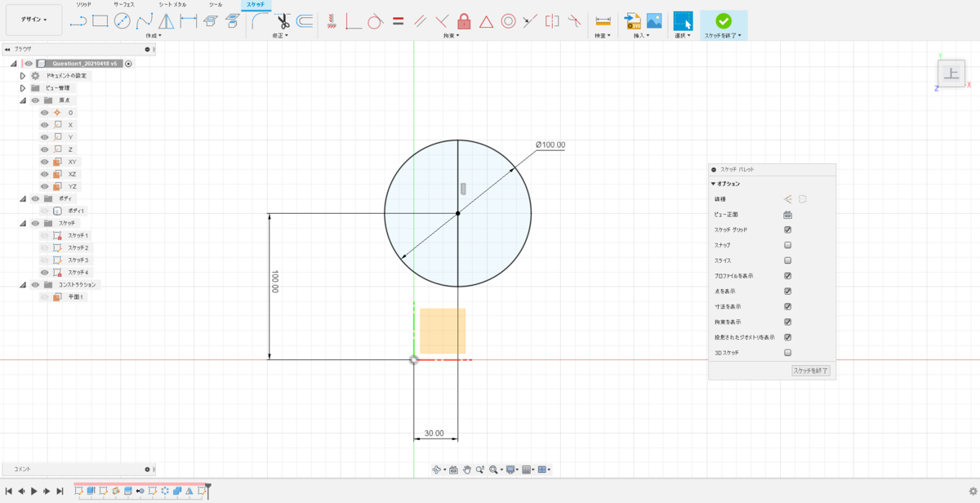Select 平面1 in the browser tree
Screen dimensions: 980x503
tap(76, 297)
